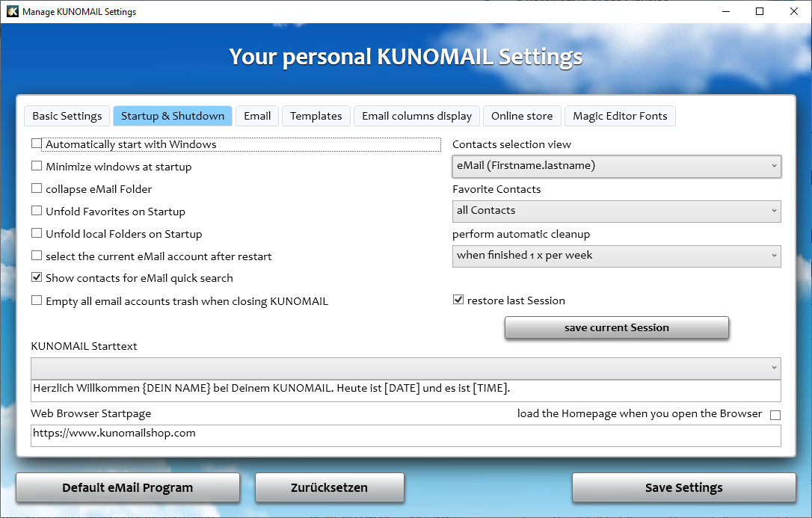Image resolution: width=812 pixels, height=518 pixels.
Task: Click the Zurücksetzen reset button
Action: [329, 487]
